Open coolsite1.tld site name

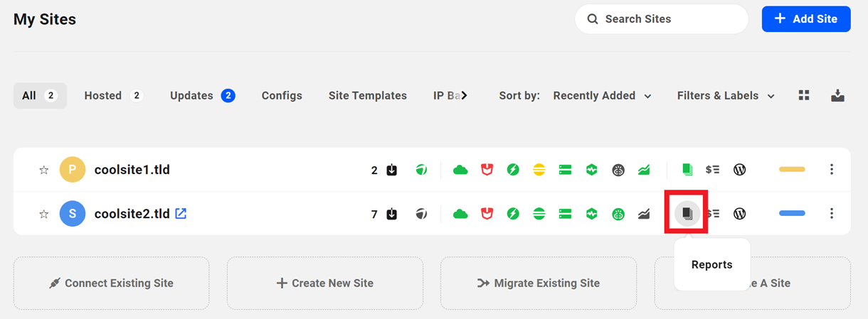tap(132, 170)
